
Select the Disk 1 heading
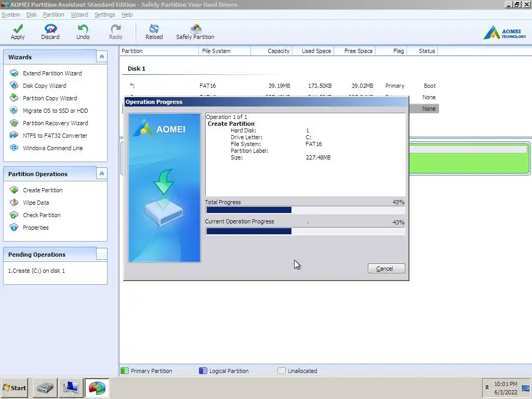pyautogui.click(x=137, y=68)
